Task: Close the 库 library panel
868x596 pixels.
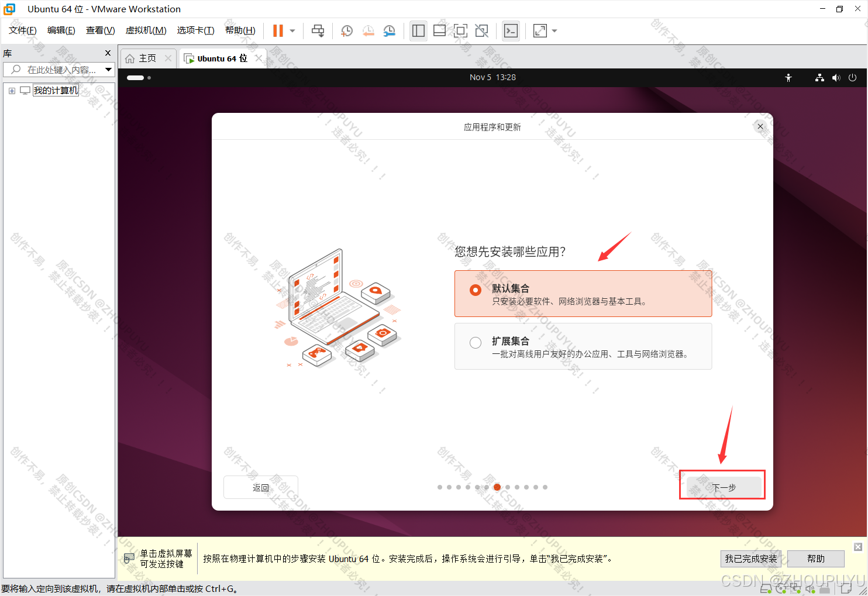Action: 108,53
